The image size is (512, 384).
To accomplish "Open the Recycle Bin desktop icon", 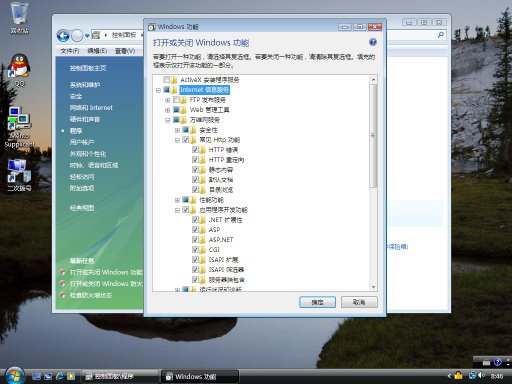I will tap(19, 18).
